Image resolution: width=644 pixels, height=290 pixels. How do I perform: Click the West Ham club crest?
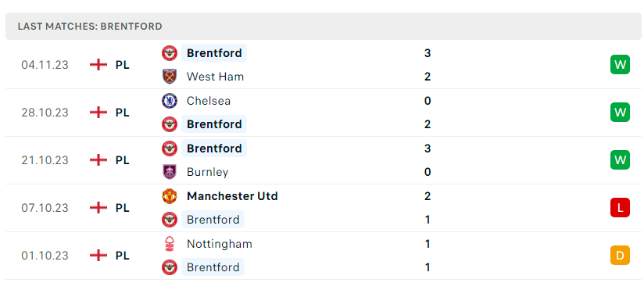tap(170, 77)
